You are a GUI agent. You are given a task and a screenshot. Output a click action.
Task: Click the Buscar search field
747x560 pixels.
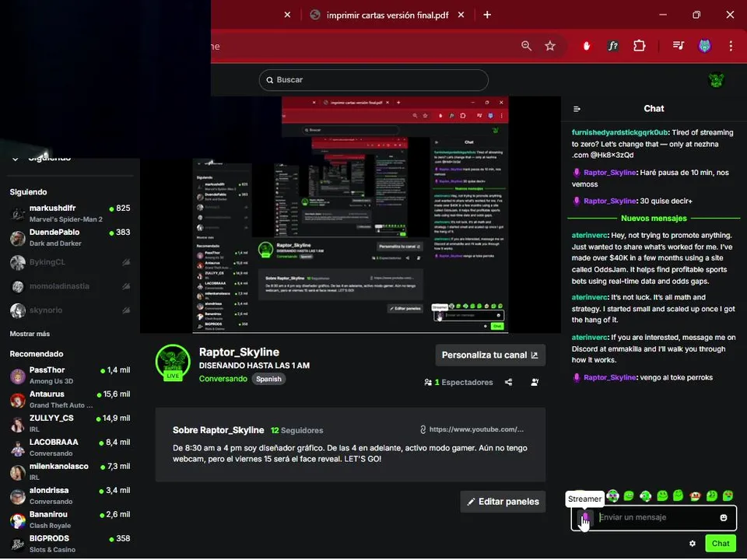[373, 80]
